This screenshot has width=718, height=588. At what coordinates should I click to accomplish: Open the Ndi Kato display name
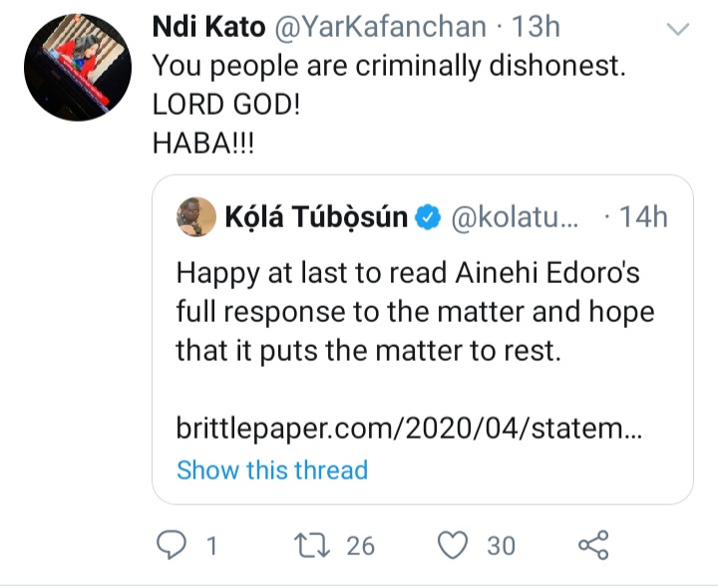click(x=208, y=27)
